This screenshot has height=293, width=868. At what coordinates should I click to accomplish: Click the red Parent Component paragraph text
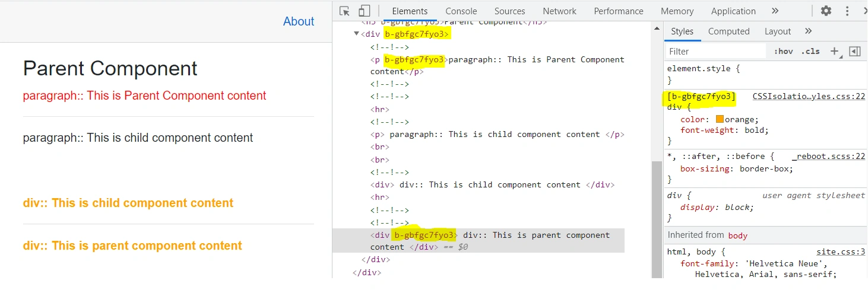tap(145, 95)
